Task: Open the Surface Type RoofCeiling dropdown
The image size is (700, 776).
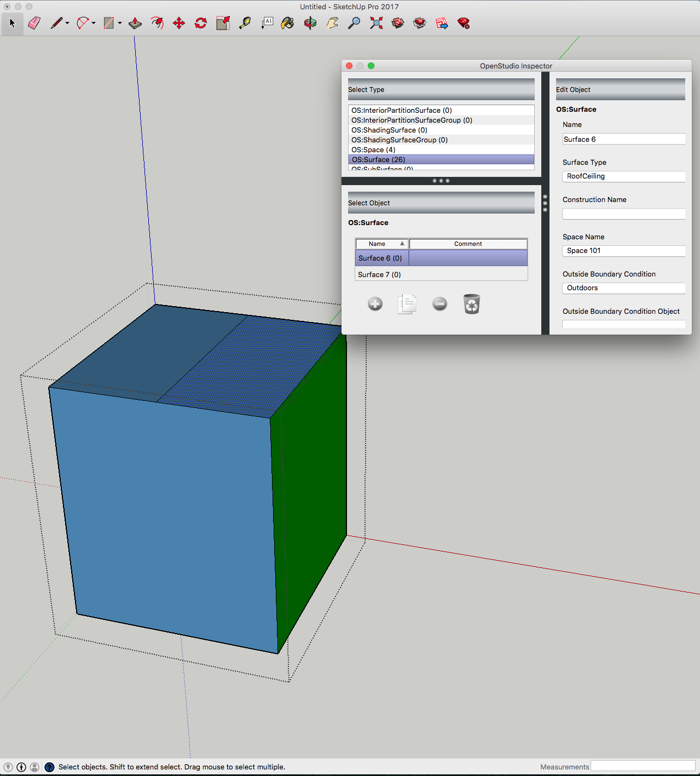Action: (623, 176)
